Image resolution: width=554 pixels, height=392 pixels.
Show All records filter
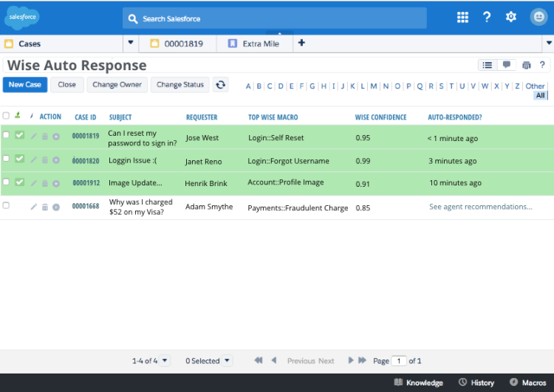pos(540,95)
